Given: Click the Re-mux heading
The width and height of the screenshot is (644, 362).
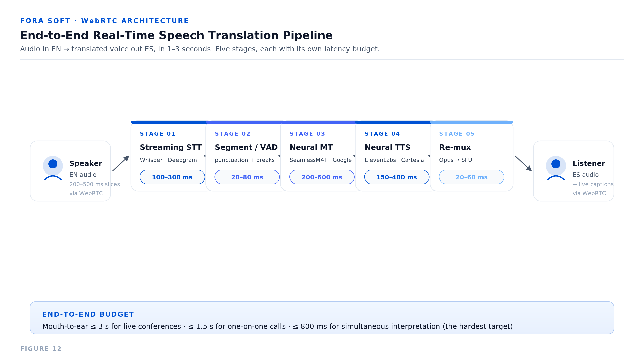Looking at the screenshot, I should [x=455, y=147].
